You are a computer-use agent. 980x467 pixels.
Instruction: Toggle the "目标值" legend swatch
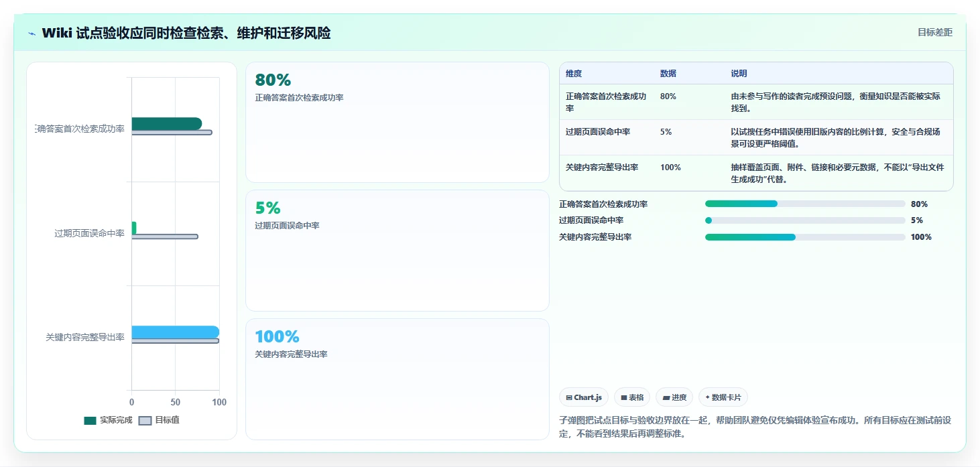pyautogui.click(x=145, y=421)
